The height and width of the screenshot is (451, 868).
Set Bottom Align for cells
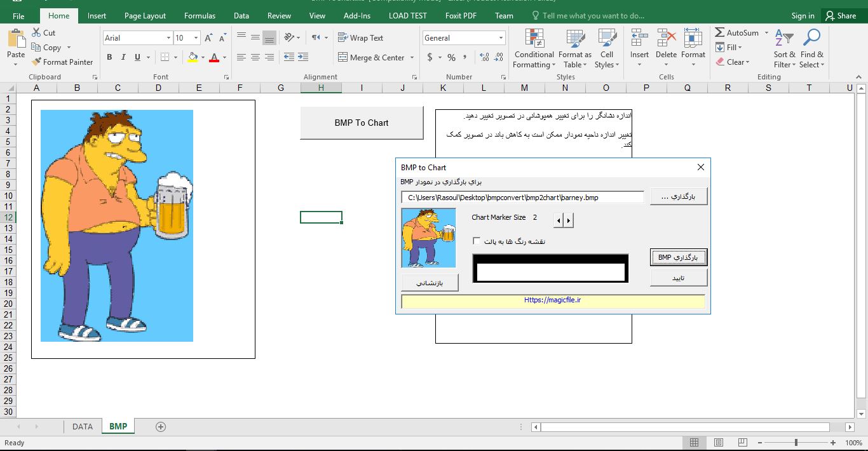269,37
